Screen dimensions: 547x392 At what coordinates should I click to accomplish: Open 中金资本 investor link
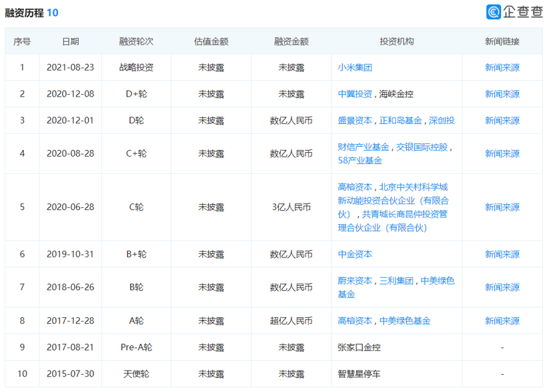355,254
